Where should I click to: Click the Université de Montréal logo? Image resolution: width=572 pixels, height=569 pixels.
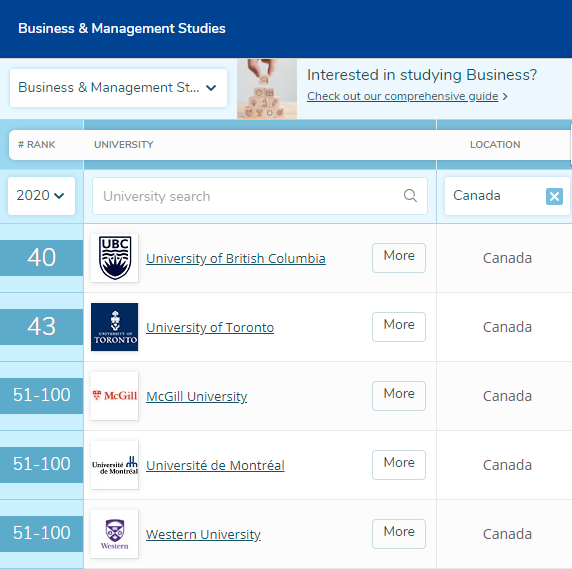pos(115,465)
